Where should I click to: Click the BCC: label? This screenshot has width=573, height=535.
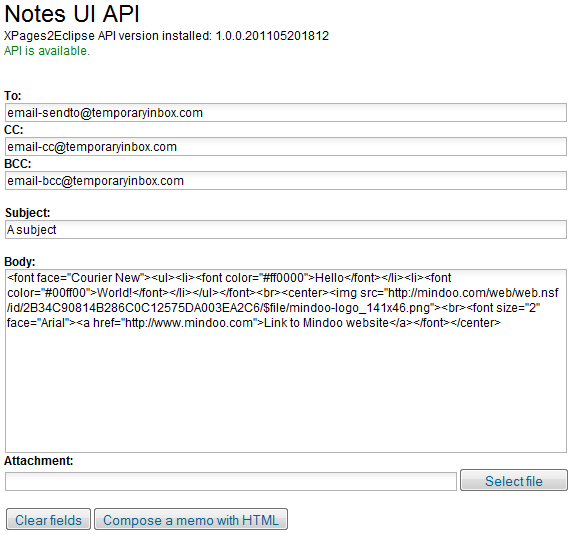click(x=18, y=164)
